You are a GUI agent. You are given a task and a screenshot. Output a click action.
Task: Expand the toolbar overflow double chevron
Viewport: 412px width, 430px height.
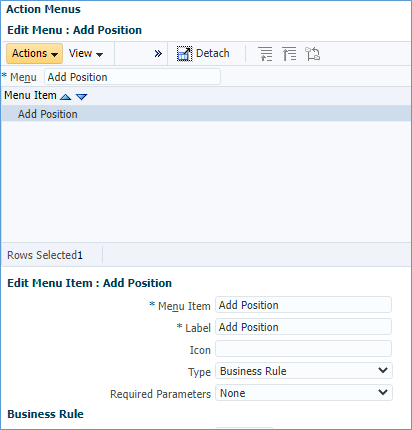[x=158, y=54]
